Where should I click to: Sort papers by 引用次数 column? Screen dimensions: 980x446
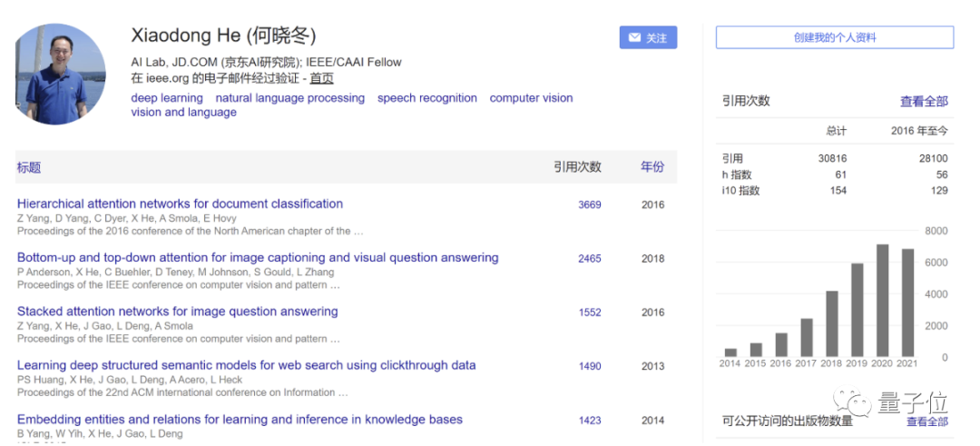577,167
